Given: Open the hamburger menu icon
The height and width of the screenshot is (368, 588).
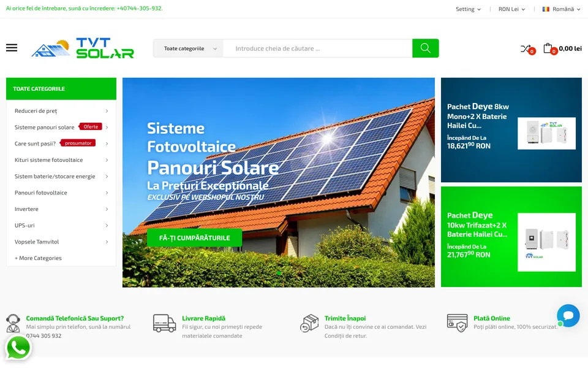Looking at the screenshot, I should pyautogui.click(x=12, y=48).
